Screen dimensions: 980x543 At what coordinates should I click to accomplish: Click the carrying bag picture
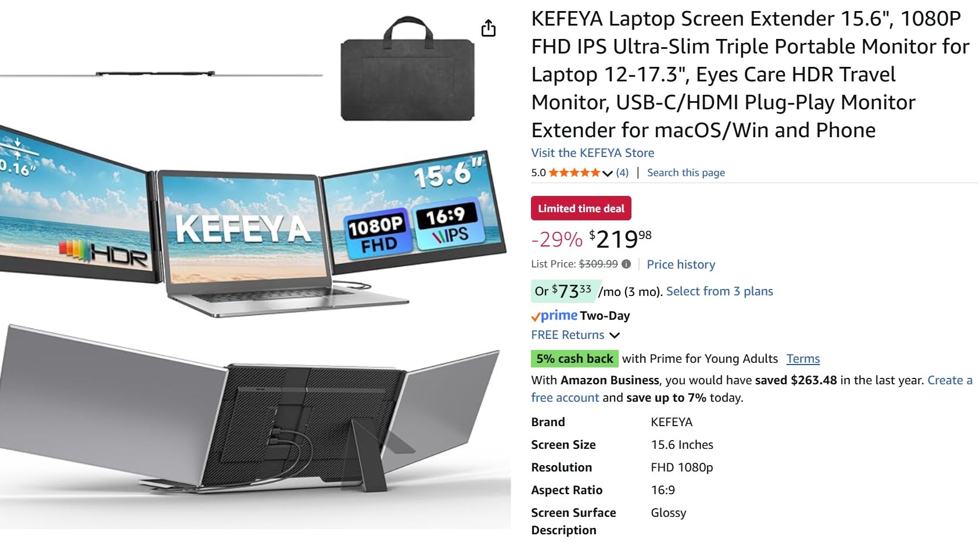pos(407,69)
